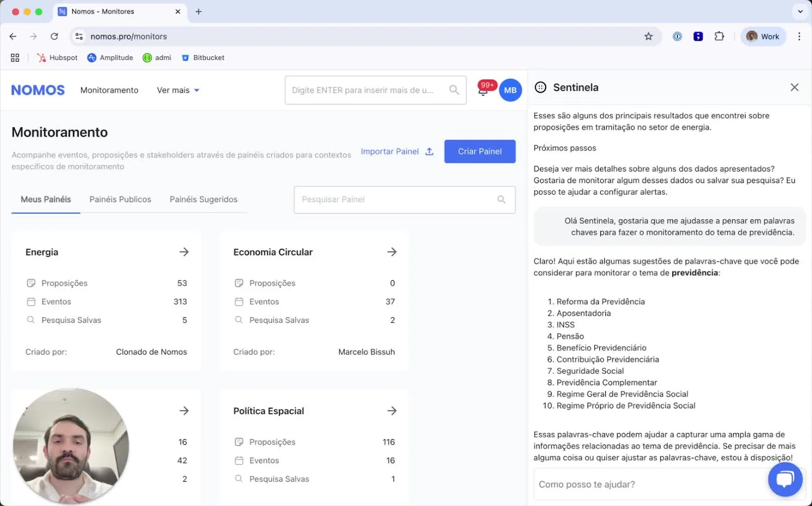Click Eventos row in Energia card
812x506 pixels.
[106, 301]
